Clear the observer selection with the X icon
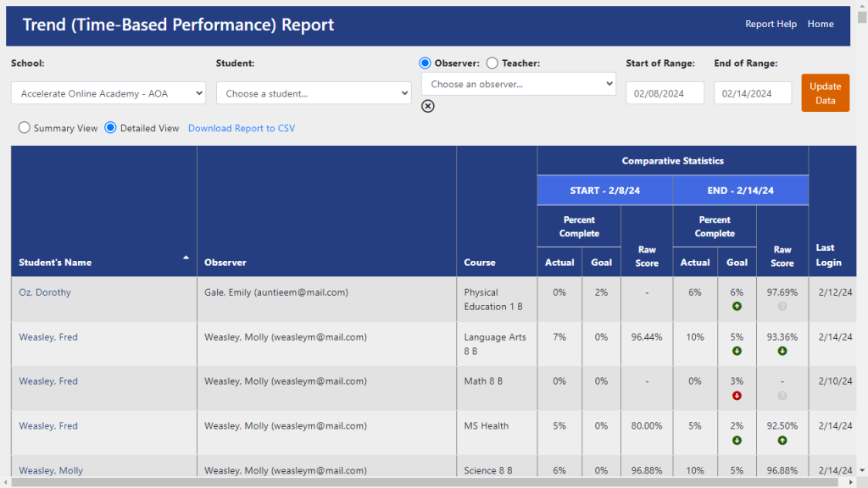Image resolution: width=868 pixels, height=488 pixels. click(428, 106)
